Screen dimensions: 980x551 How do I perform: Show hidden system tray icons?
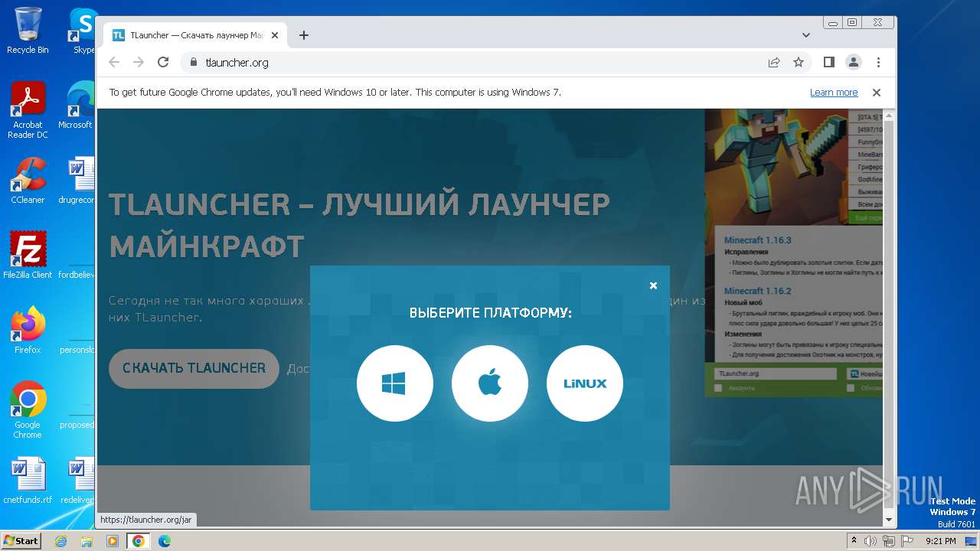coord(854,541)
